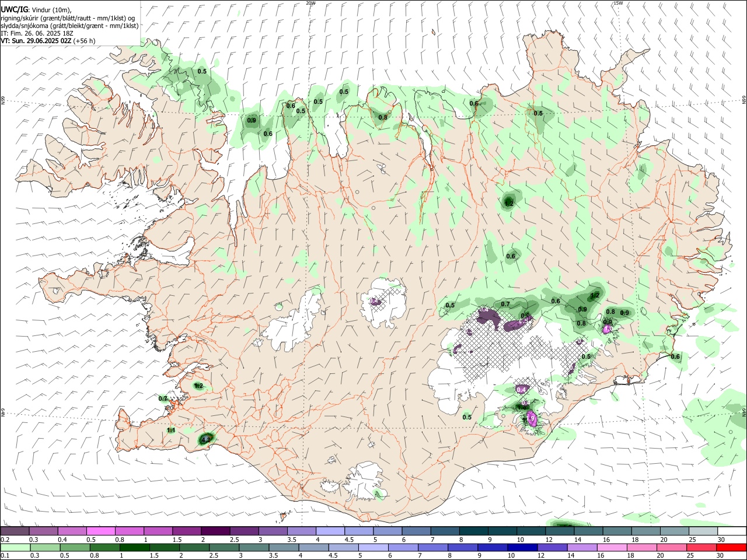Click lower legend swatch between 6 and 7
The height and width of the screenshot is (560, 747).
[403, 547]
